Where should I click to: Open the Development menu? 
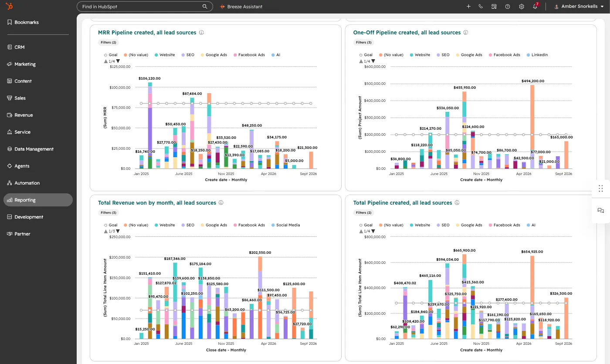point(25,217)
